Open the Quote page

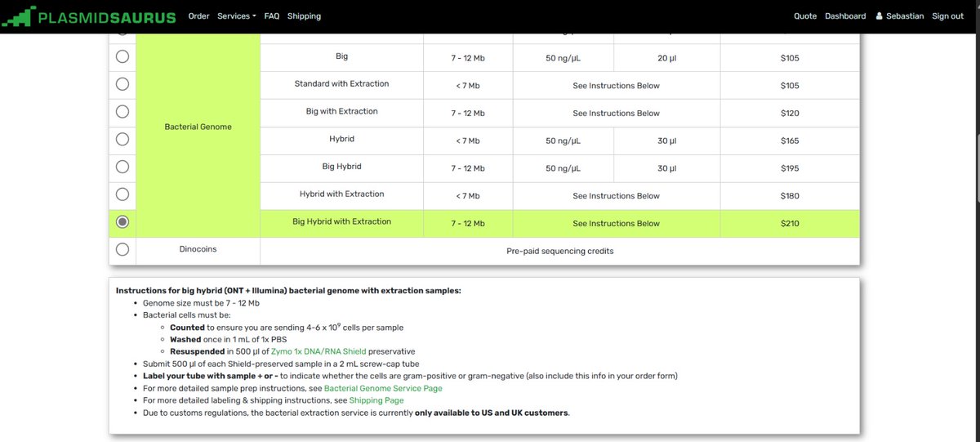coord(805,16)
